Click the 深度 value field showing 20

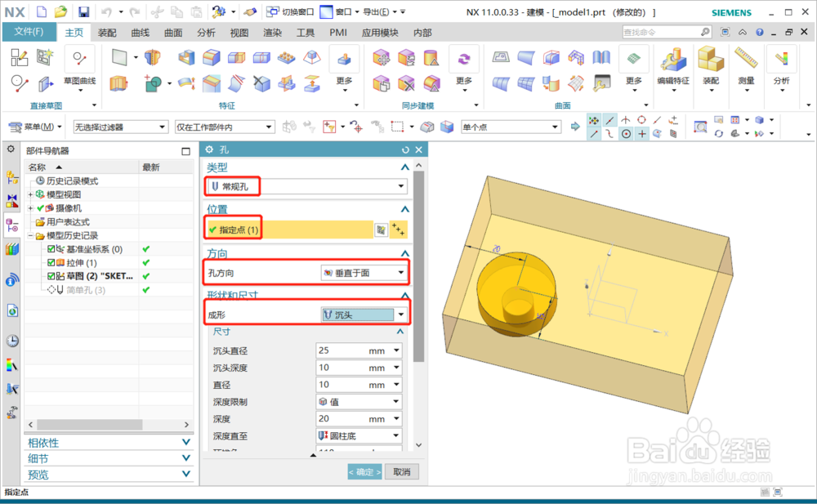click(359, 418)
